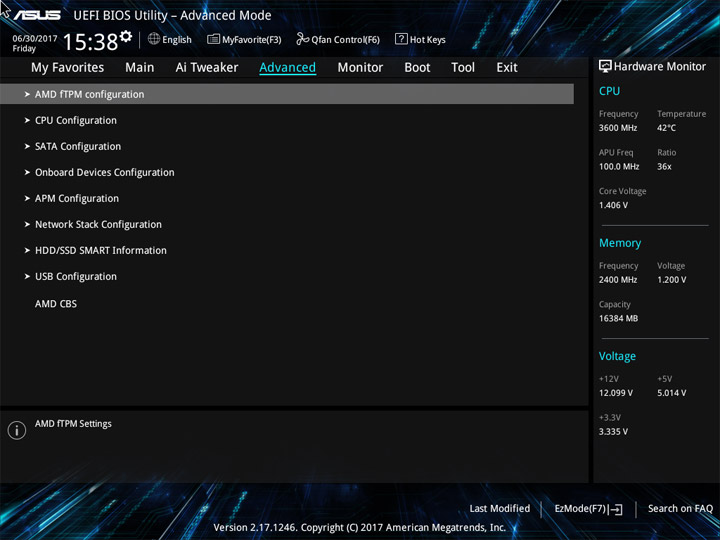720x540 pixels.
Task: Click Search on FAQ
Action: (681, 508)
